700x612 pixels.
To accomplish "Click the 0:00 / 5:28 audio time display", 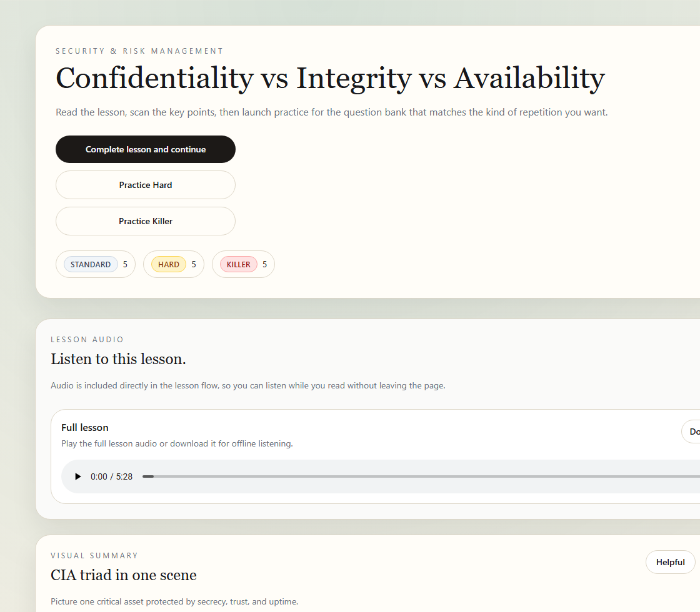I will [111, 476].
